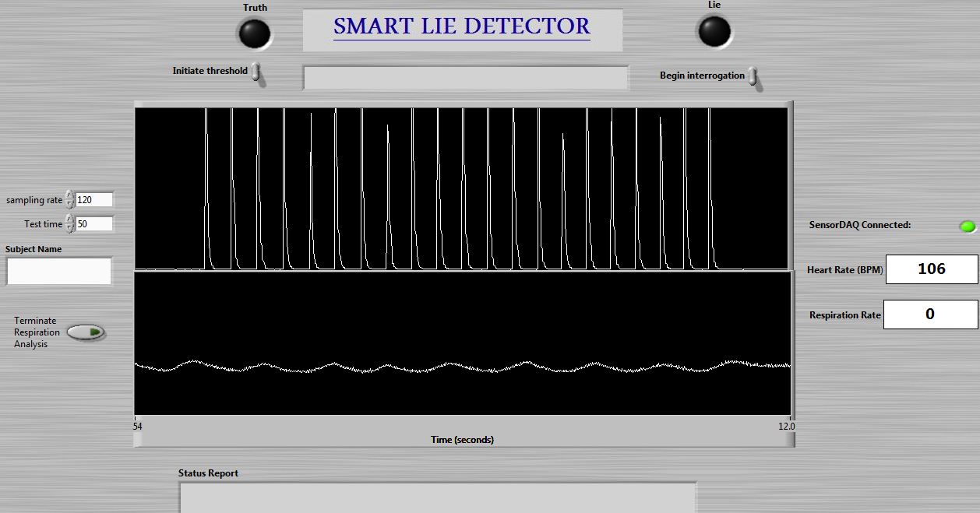This screenshot has height=513, width=980.
Task: Increase Test time with up arrow
Action: 70,220
